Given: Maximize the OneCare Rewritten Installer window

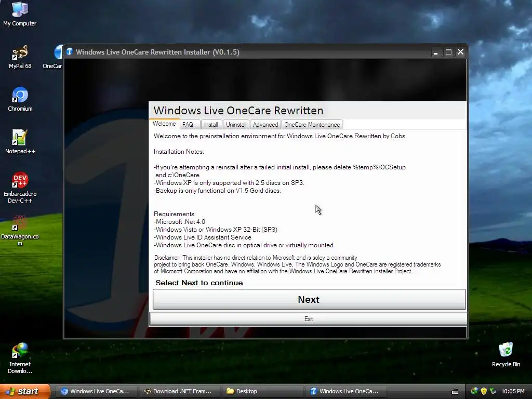Looking at the screenshot, I should [448, 52].
